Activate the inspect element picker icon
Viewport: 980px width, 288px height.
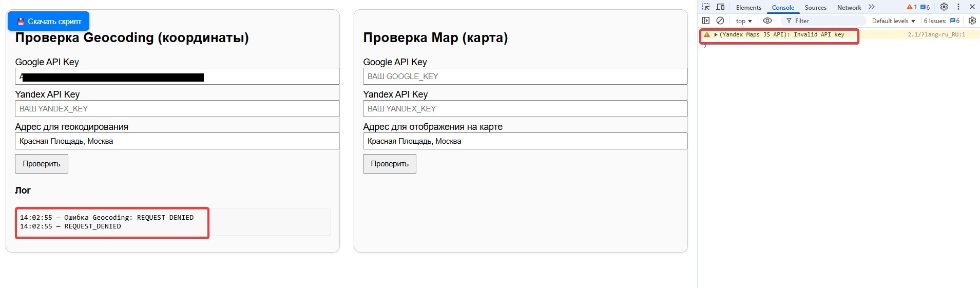[x=706, y=7]
